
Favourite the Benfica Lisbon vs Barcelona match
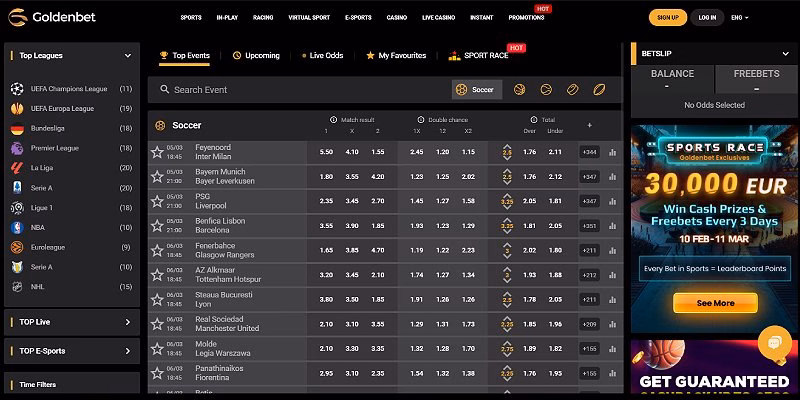point(157,226)
